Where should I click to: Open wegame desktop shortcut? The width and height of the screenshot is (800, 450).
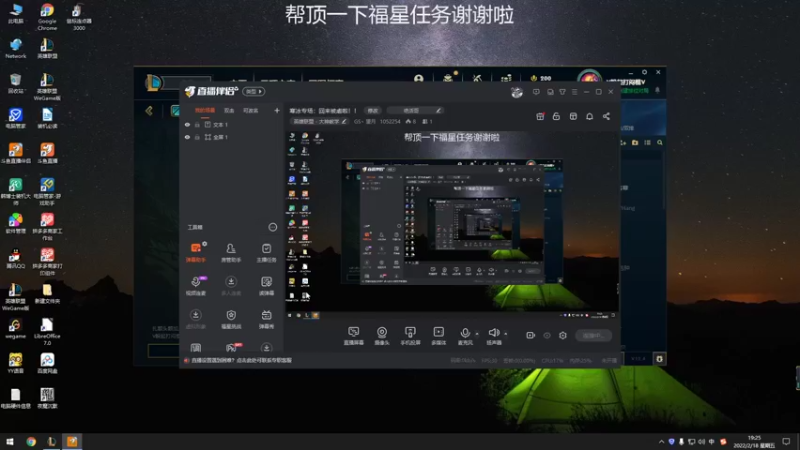coord(15,329)
